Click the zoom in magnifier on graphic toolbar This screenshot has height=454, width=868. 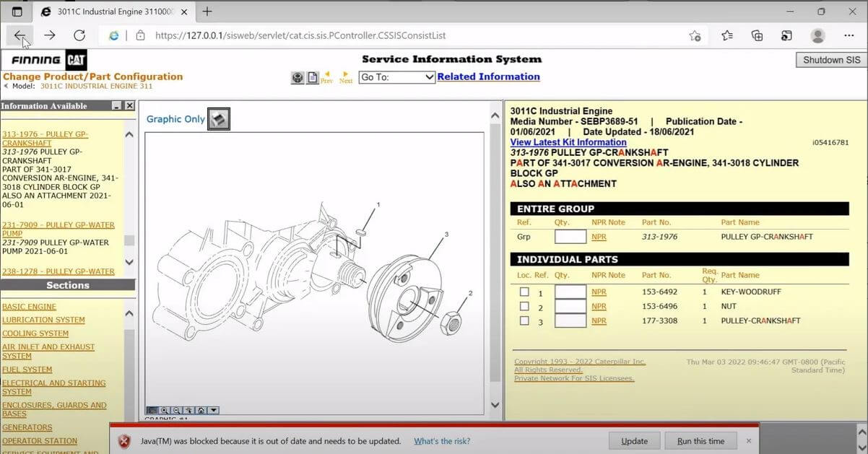tap(165, 411)
